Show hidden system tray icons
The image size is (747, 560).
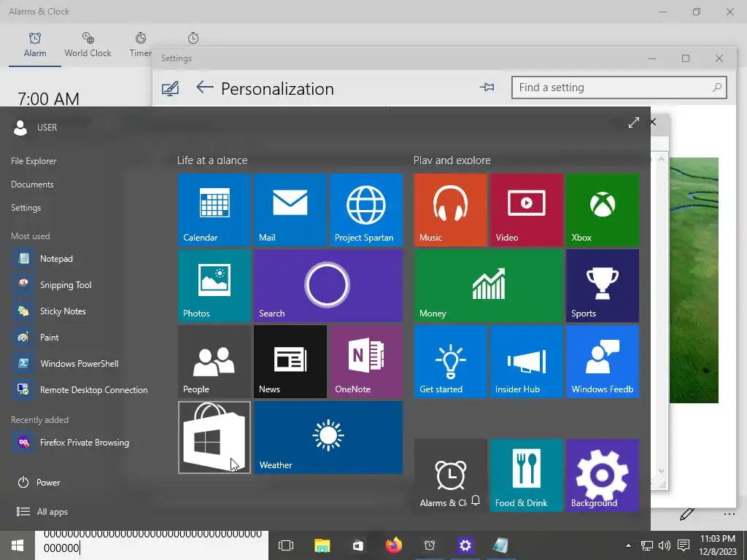pyautogui.click(x=628, y=545)
